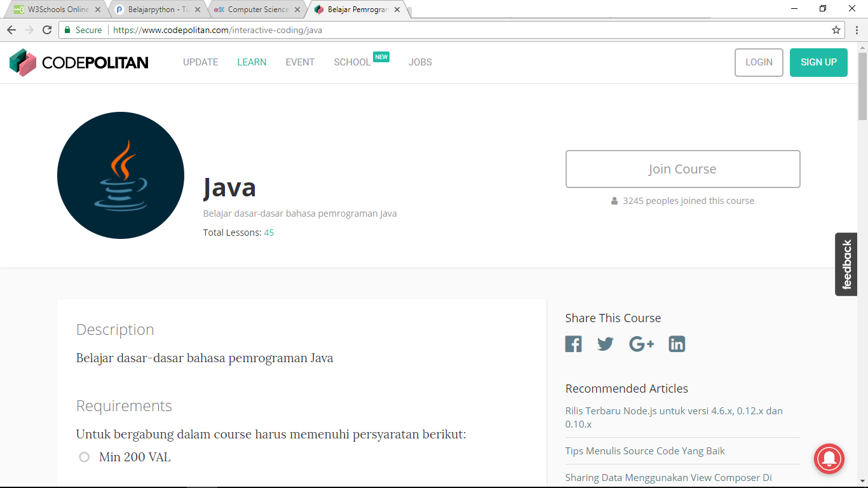The width and height of the screenshot is (868, 488).
Task: Bookmark page with the star icon
Action: pyautogui.click(x=836, y=30)
